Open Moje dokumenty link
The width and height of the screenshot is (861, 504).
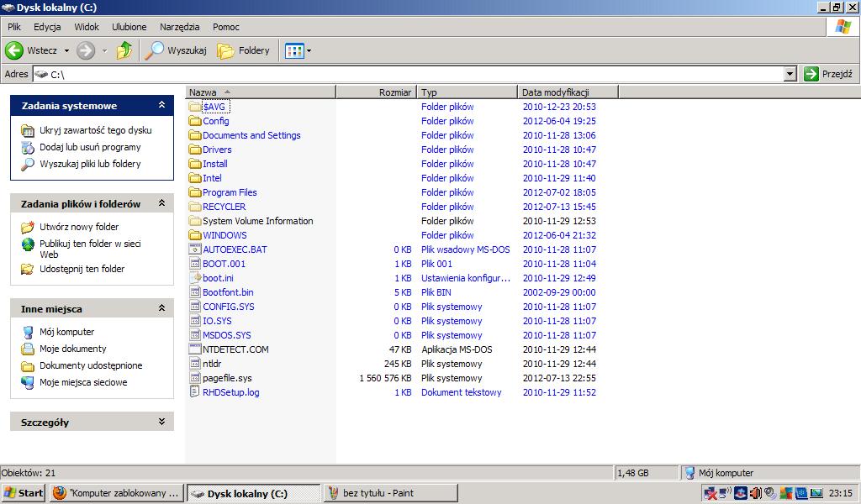click(x=72, y=349)
